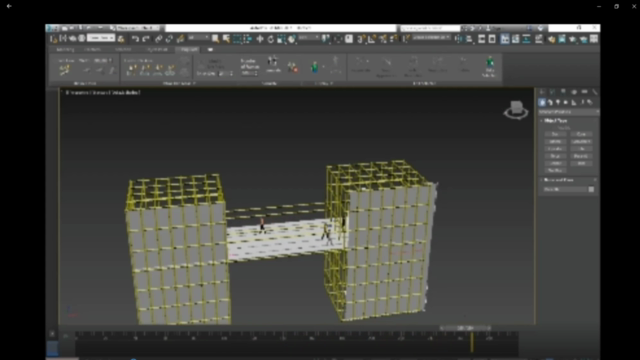The width and height of the screenshot is (640, 360).
Task: Pick the Rectangular Selection Region tool
Action: [237, 39]
